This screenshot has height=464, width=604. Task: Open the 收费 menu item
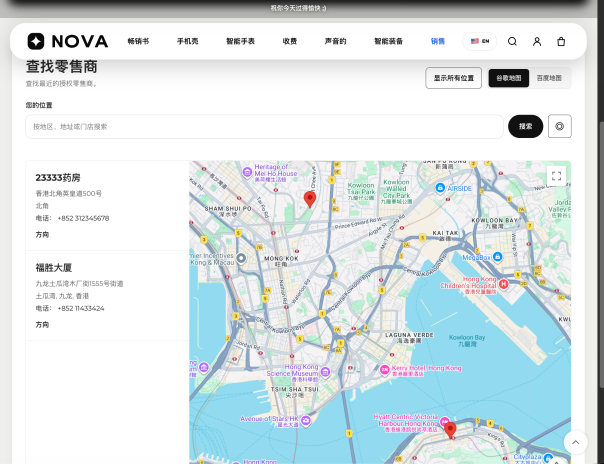point(290,41)
